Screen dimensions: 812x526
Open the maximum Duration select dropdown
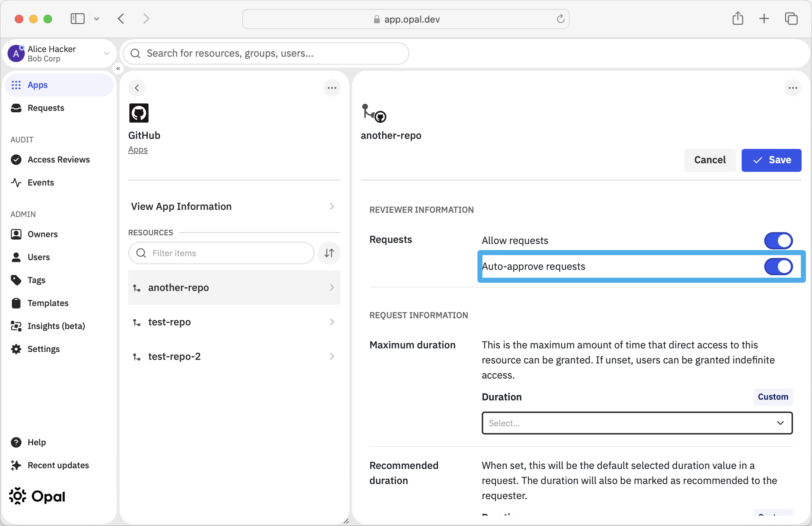tap(637, 423)
